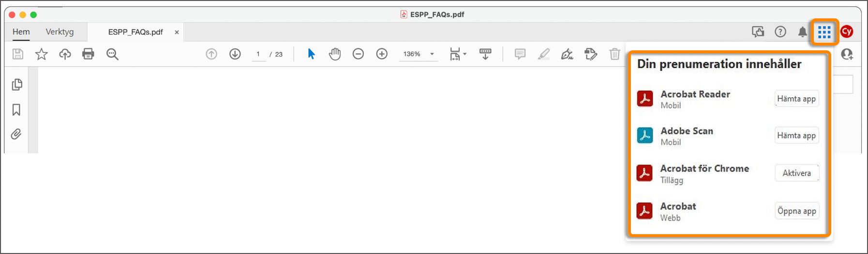Click the 'Adobe Scan' app name
Image resolution: width=868 pixels, height=254 pixels.
pyautogui.click(x=687, y=131)
